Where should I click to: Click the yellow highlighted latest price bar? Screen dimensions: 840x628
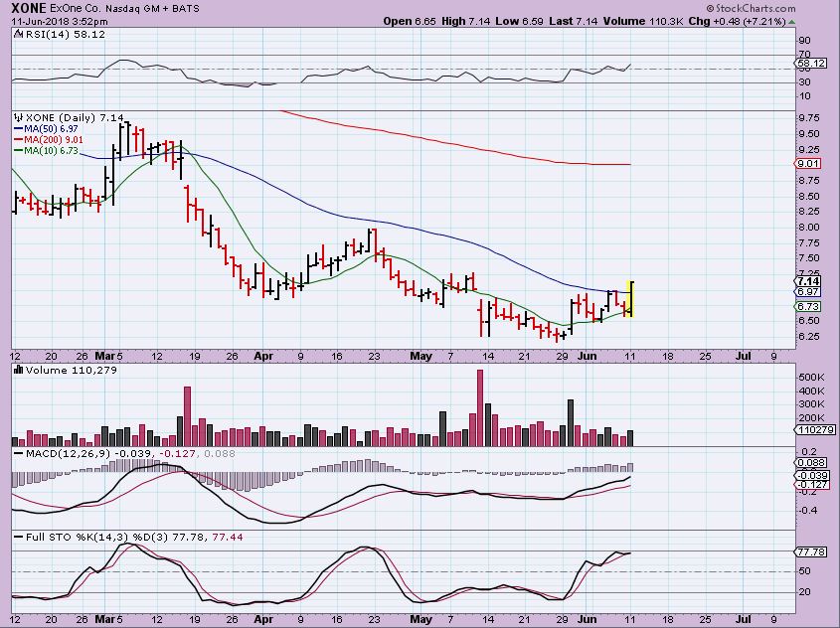point(630,299)
